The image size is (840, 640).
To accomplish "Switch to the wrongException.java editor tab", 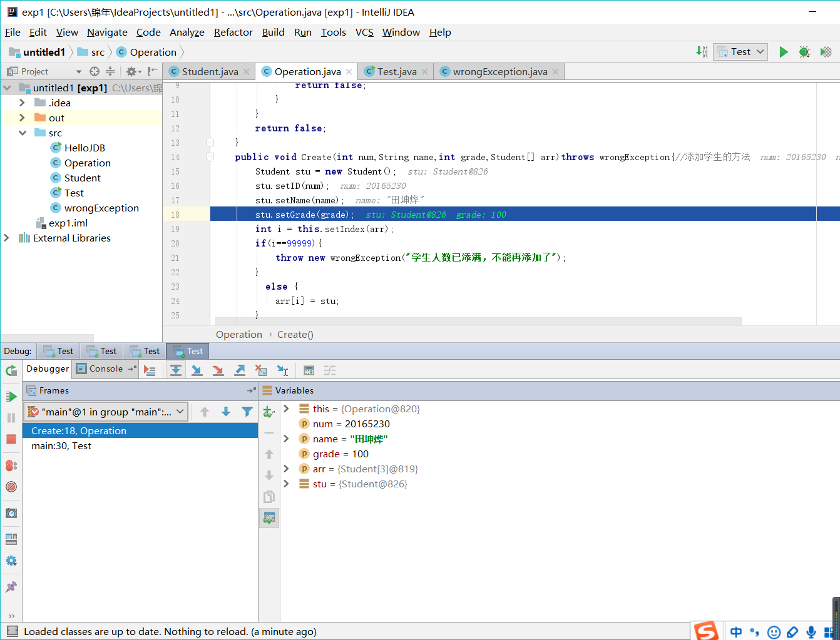I will point(499,72).
